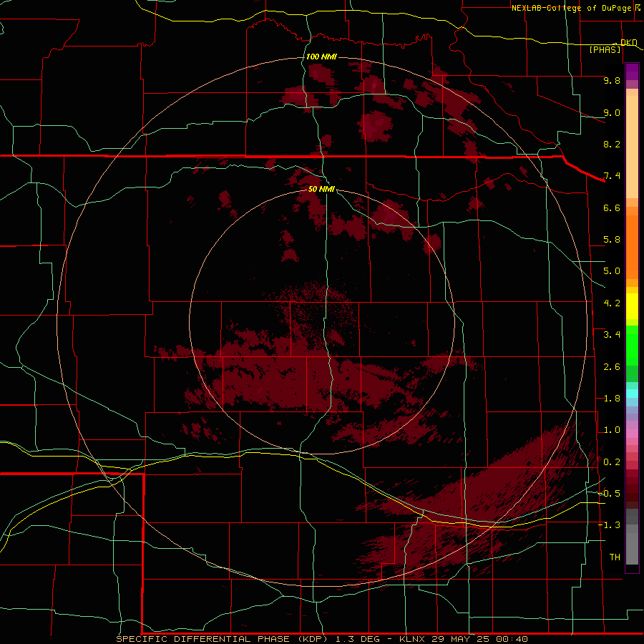Click the 1.8 scale value
This screenshot has height=644, width=644.
point(612,399)
